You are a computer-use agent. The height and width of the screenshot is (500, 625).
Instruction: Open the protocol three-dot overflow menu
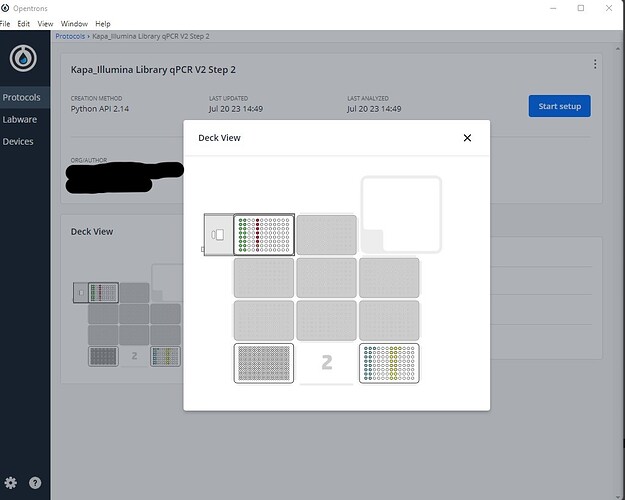[x=595, y=64]
